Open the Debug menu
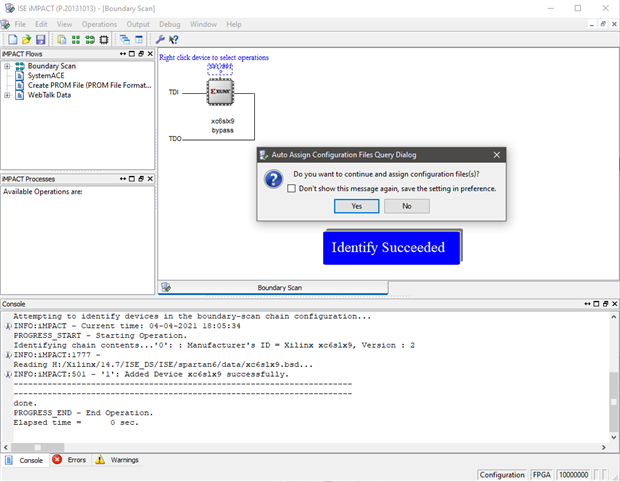 (170, 24)
